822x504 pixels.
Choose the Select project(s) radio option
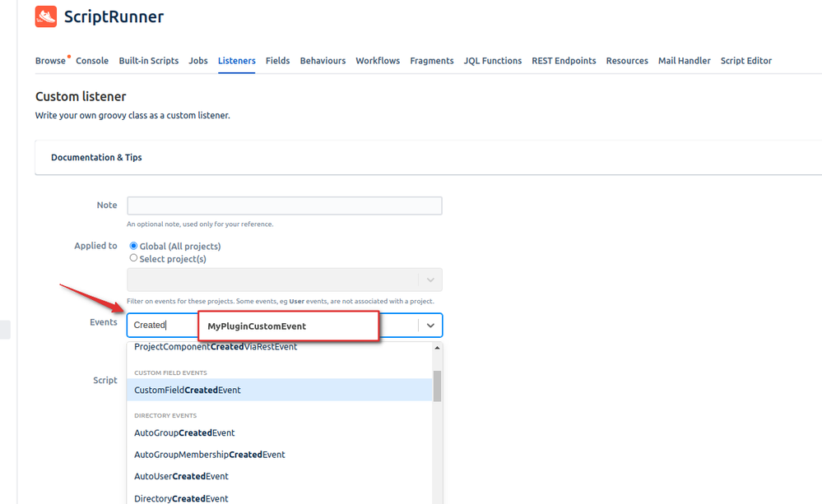tap(133, 258)
